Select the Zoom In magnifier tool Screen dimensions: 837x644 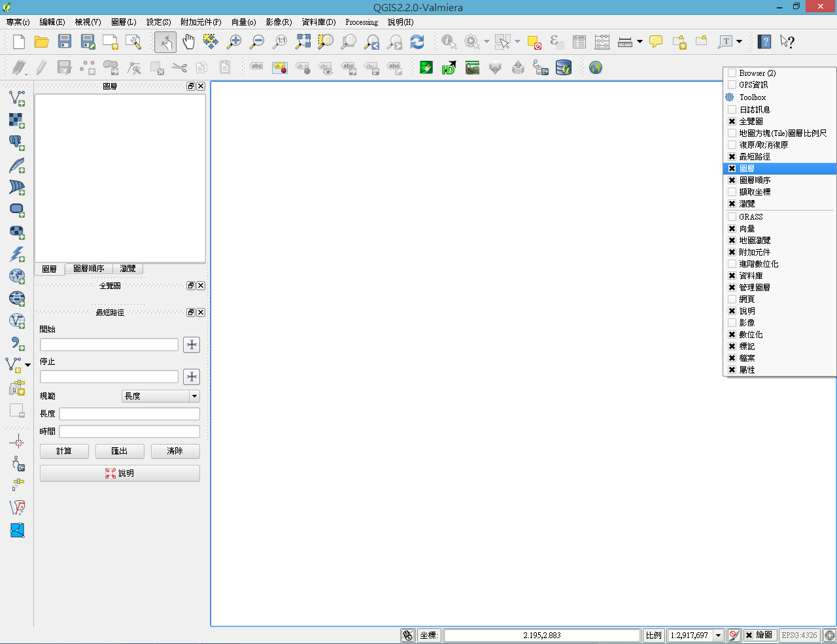tap(233, 42)
